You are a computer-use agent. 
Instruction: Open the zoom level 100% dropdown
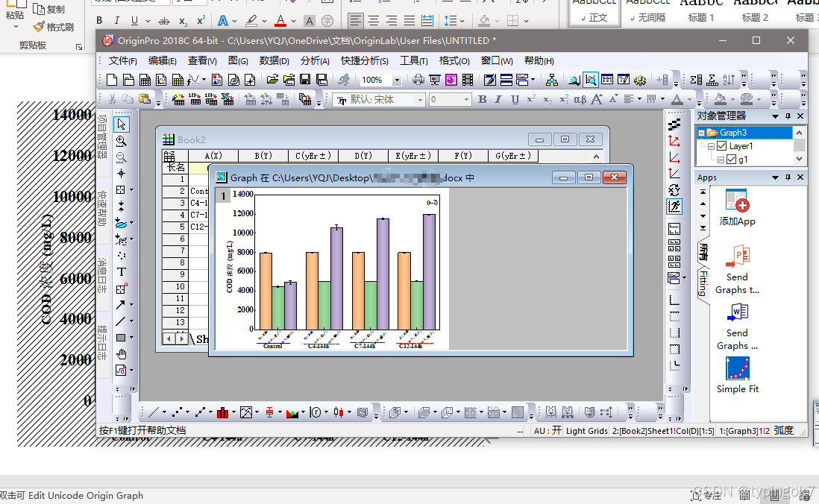(x=397, y=80)
